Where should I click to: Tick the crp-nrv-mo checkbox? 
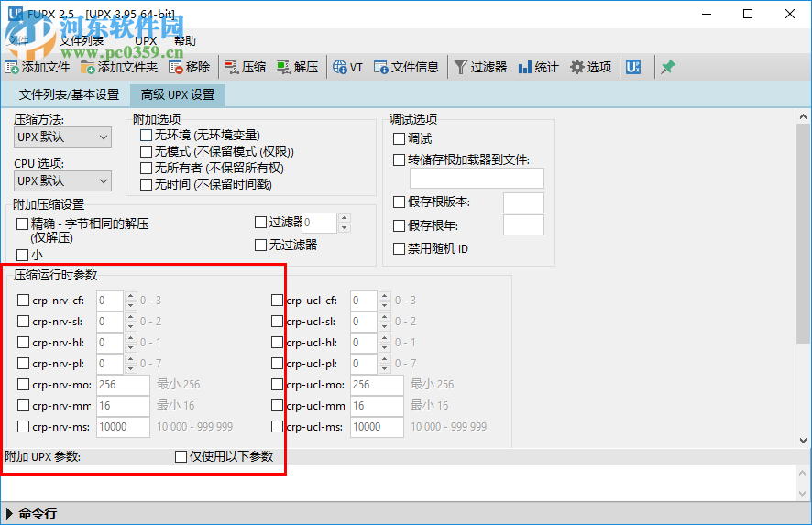click(x=23, y=385)
